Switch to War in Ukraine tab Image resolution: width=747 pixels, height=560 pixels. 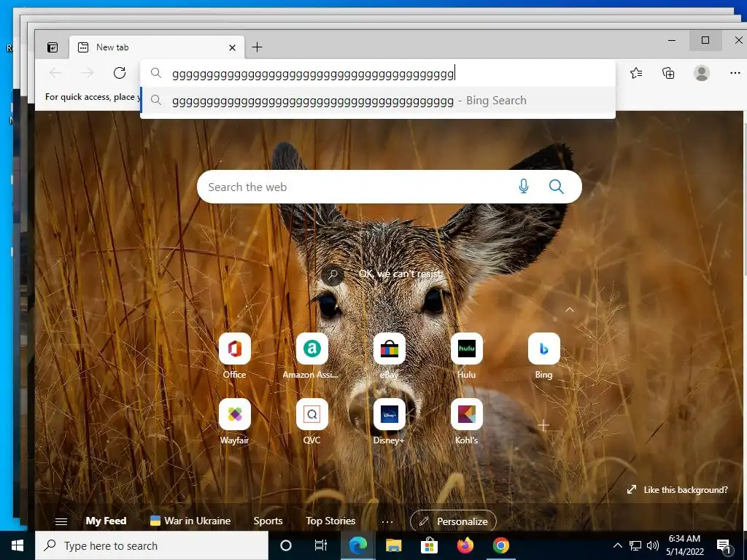190,521
